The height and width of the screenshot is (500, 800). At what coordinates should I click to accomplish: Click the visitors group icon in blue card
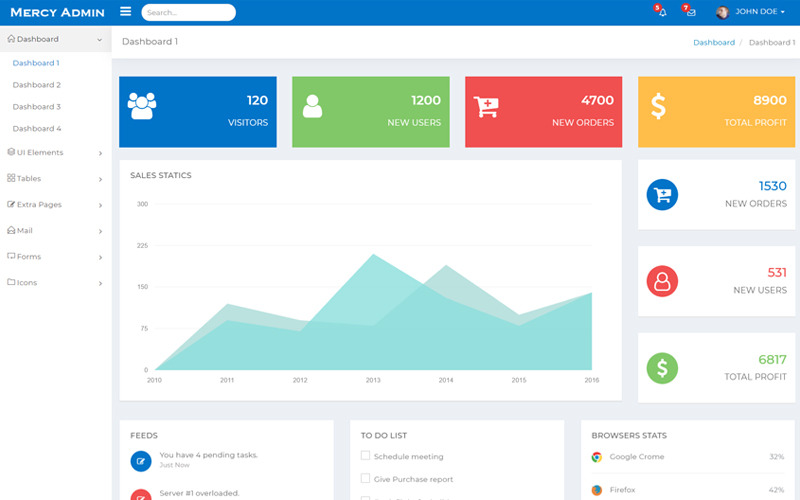click(x=142, y=106)
